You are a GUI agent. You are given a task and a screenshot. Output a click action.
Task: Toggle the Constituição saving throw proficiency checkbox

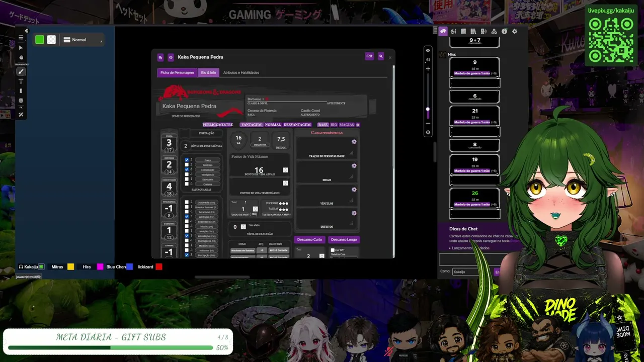point(187,169)
